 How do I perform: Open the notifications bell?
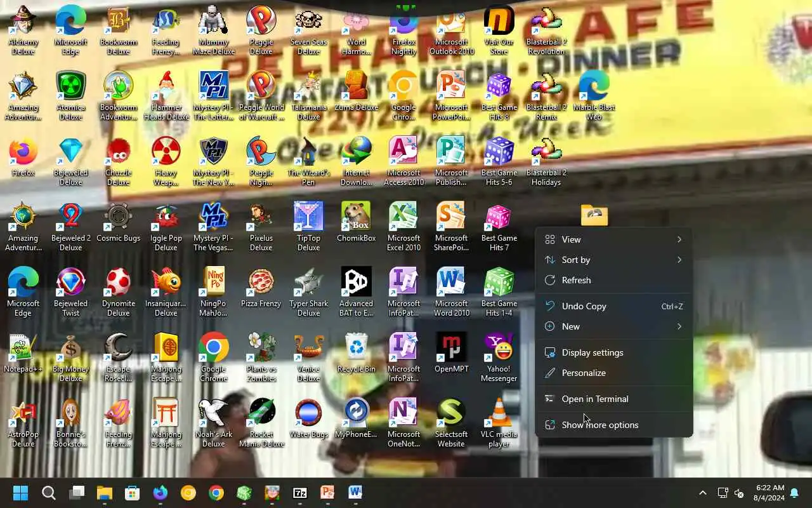pos(794,493)
